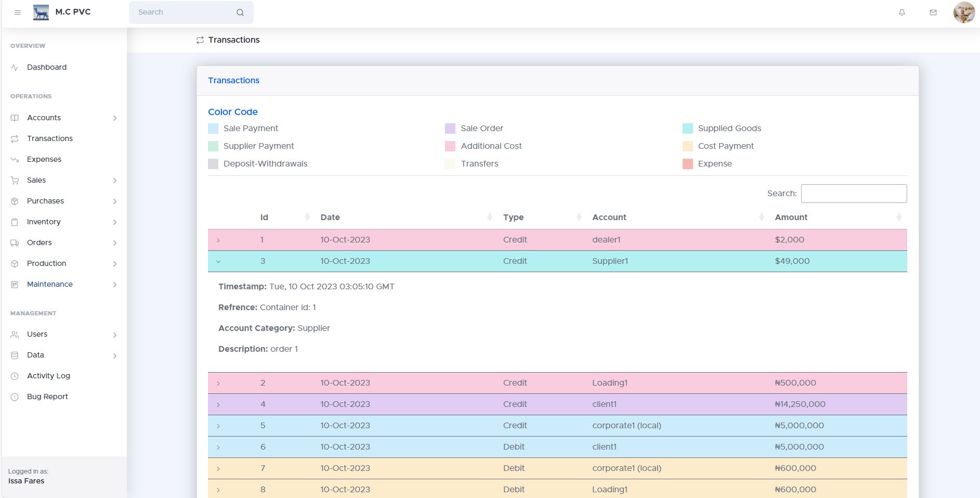Click the table Search input field
The image size is (980, 498).
pos(854,194)
